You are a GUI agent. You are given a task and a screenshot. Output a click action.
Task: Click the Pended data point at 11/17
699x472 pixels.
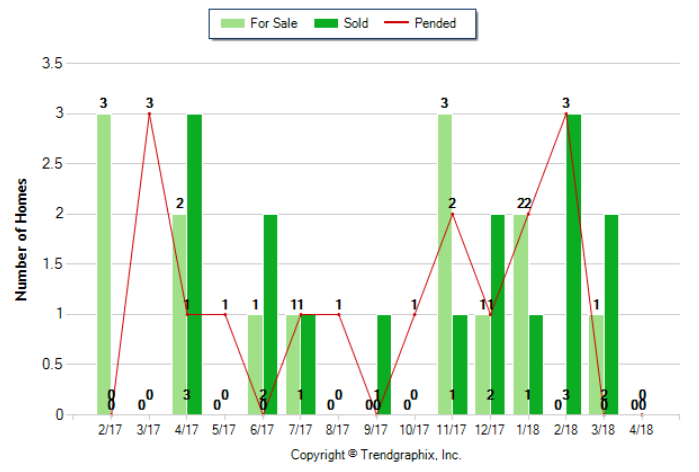452,214
